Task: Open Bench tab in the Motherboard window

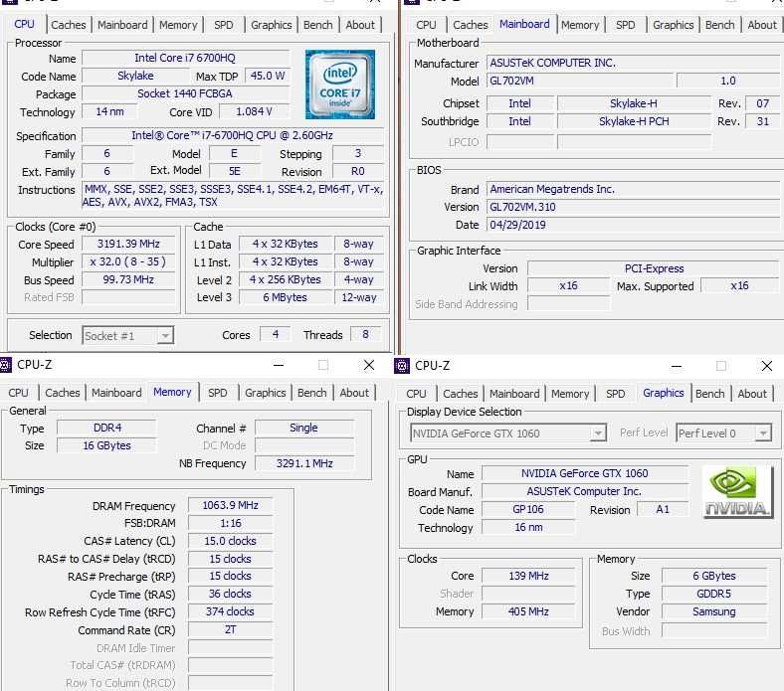Action: coord(720,25)
